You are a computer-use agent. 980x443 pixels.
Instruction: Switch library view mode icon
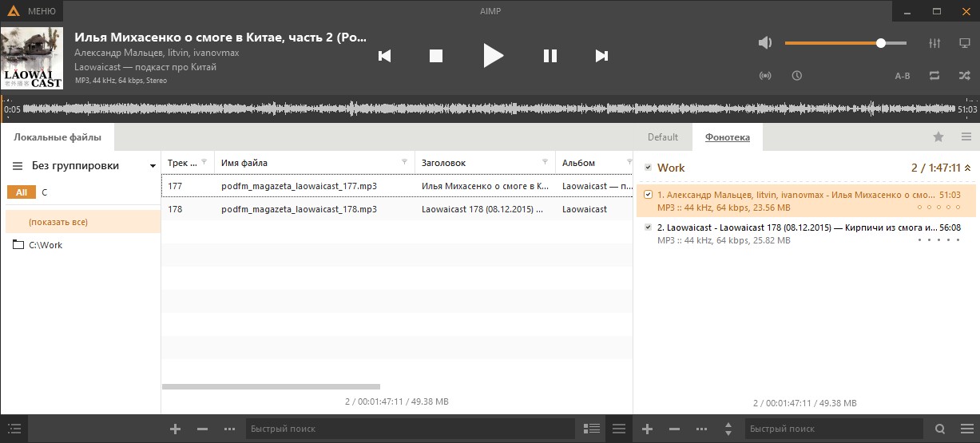pos(592,429)
